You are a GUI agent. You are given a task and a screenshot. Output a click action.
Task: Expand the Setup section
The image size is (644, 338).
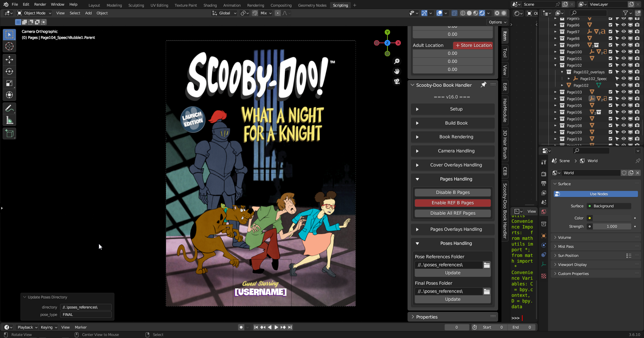click(452, 109)
